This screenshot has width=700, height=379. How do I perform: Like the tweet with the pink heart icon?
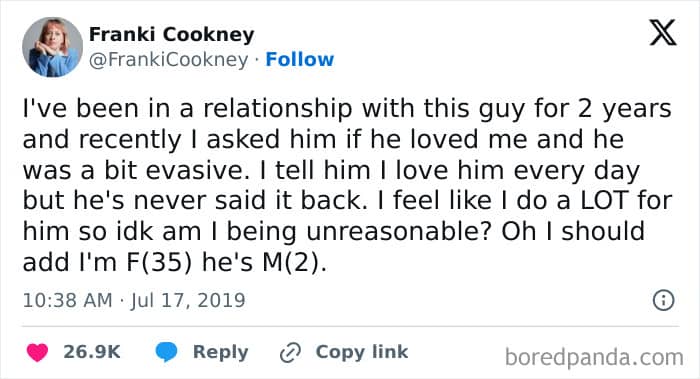pyautogui.click(x=37, y=352)
